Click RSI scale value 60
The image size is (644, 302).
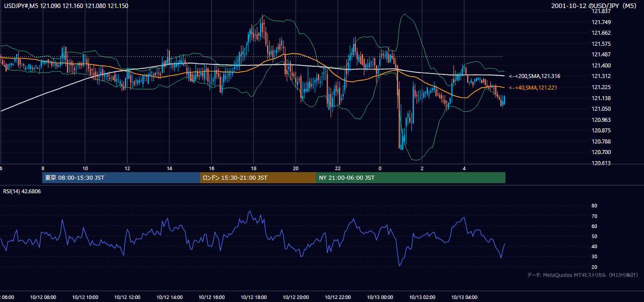594,226
